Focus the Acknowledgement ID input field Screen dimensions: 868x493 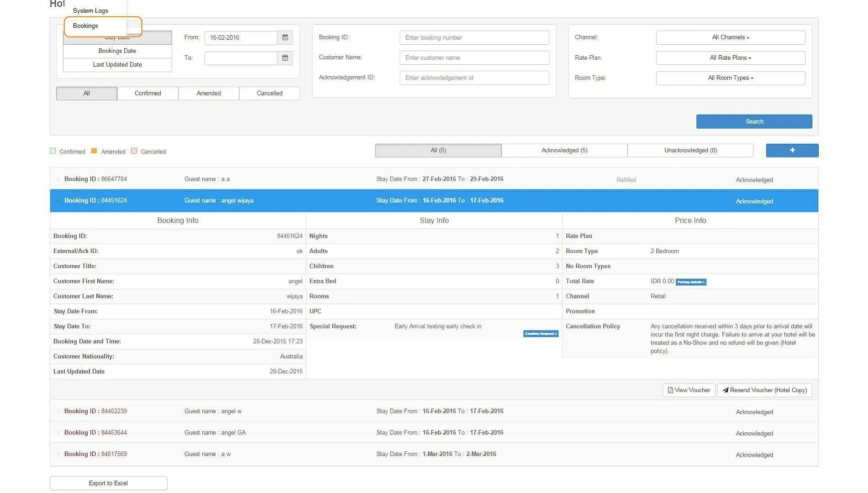474,78
